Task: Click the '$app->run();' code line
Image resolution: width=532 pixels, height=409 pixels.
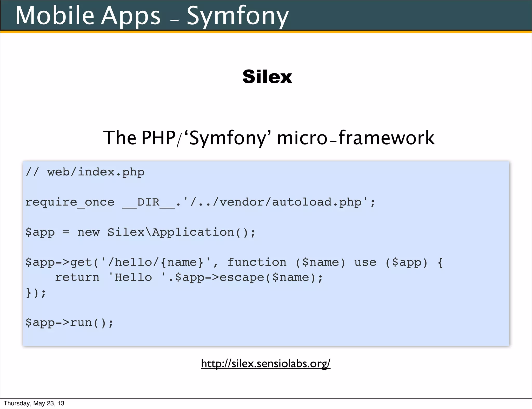Action: click(69, 323)
